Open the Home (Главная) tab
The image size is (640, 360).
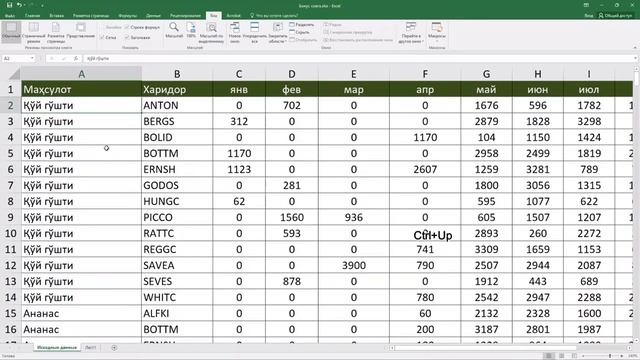32,16
